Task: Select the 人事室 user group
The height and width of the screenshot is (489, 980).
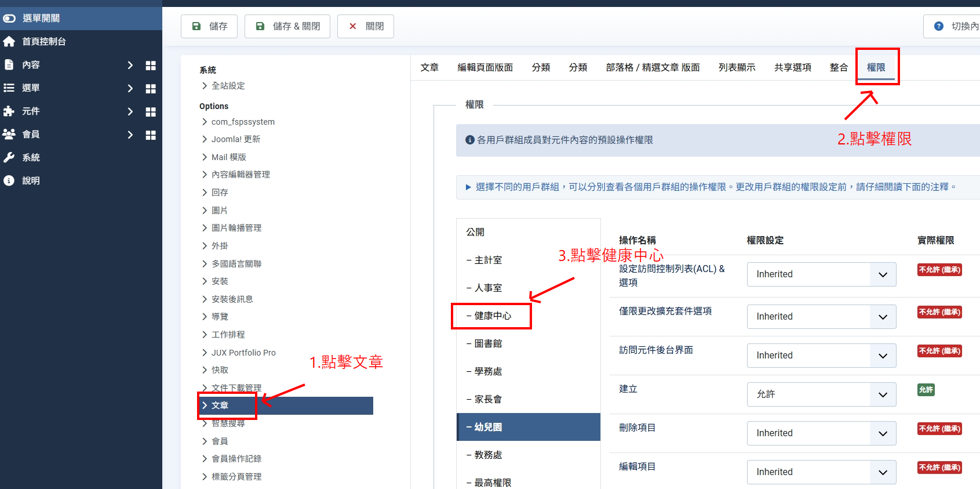Action: point(529,288)
